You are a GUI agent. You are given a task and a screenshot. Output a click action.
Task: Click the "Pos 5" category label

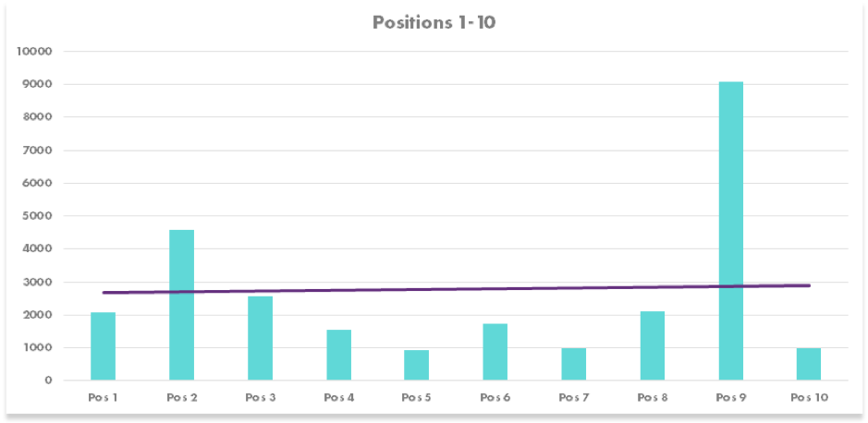coord(416,398)
